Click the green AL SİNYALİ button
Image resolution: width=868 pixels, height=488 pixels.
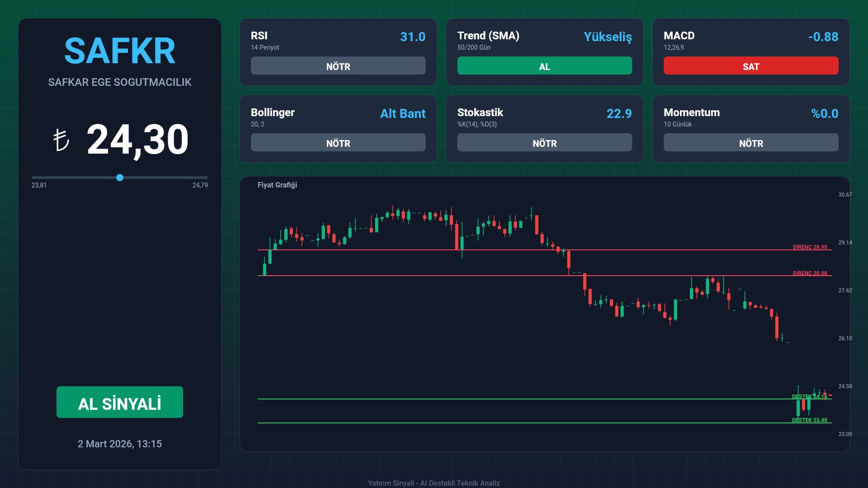120,402
